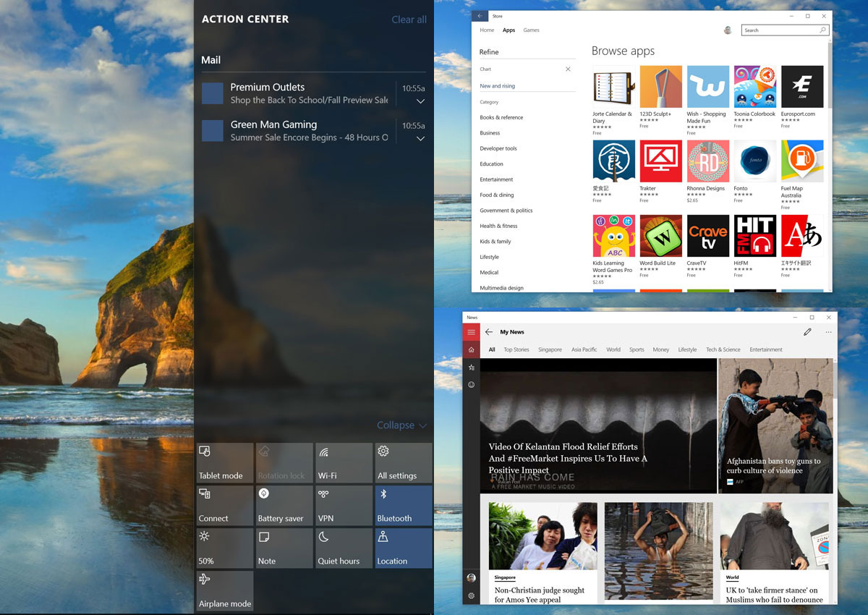Select the Entertainment tab in News
Image resolution: width=868 pixels, height=615 pixels.
[x=766, y=349]
